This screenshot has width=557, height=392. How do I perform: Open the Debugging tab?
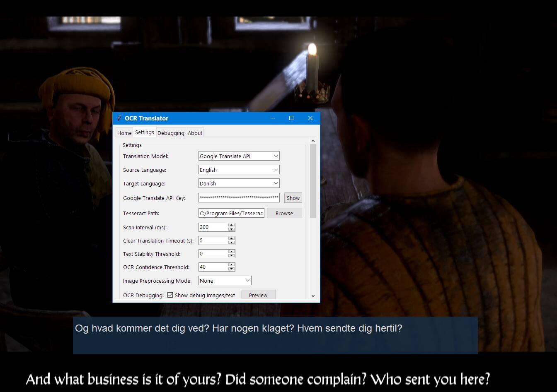171,133
